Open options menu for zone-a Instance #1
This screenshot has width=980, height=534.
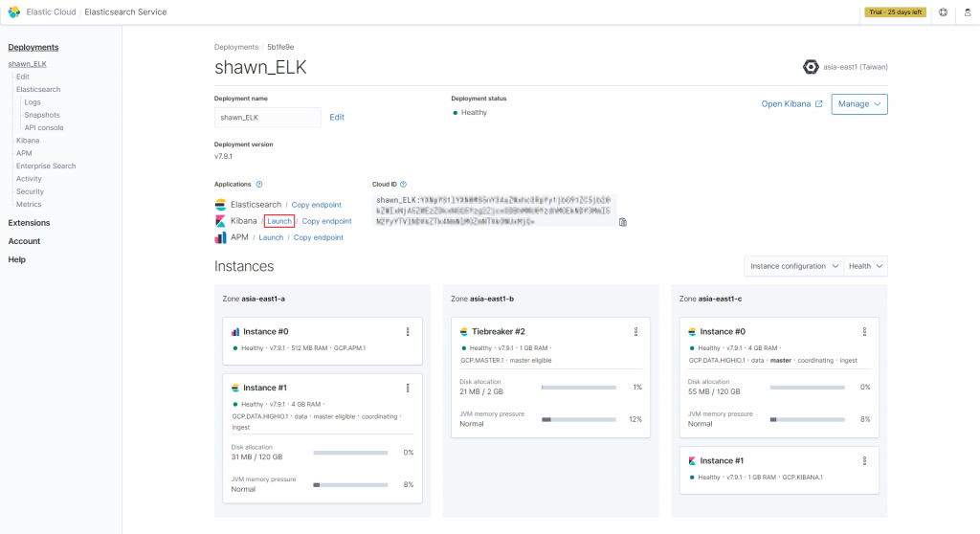[x=408, y=389]
